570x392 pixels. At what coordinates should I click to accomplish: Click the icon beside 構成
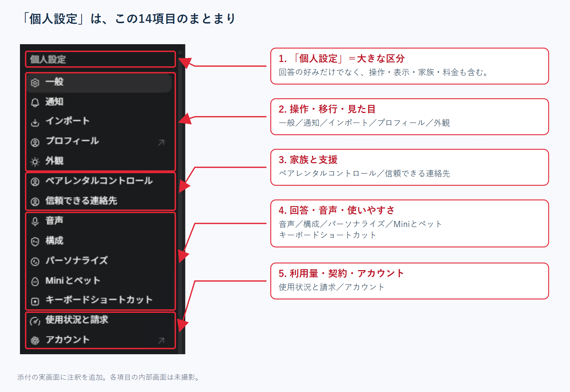(x=35, y=242)
